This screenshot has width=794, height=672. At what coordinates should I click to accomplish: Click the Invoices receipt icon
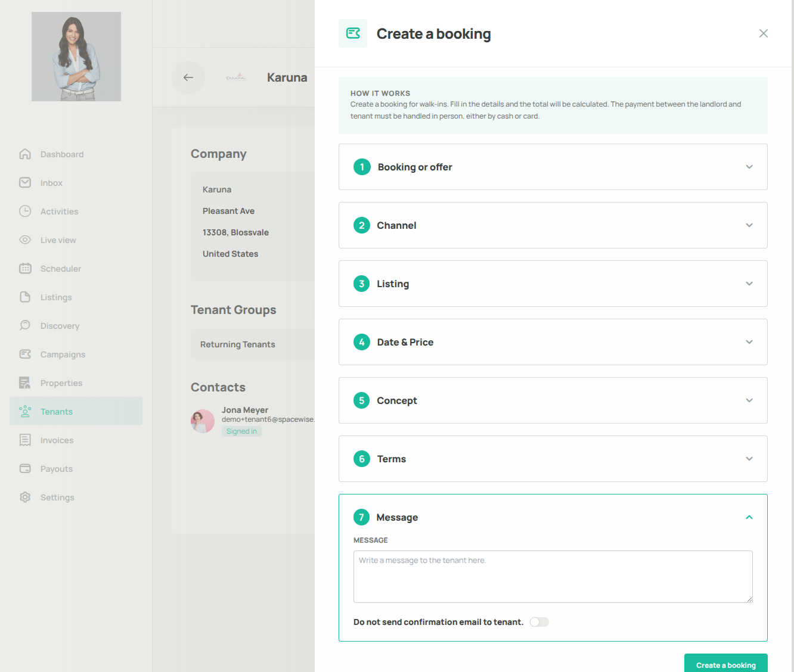click(25, 440)
